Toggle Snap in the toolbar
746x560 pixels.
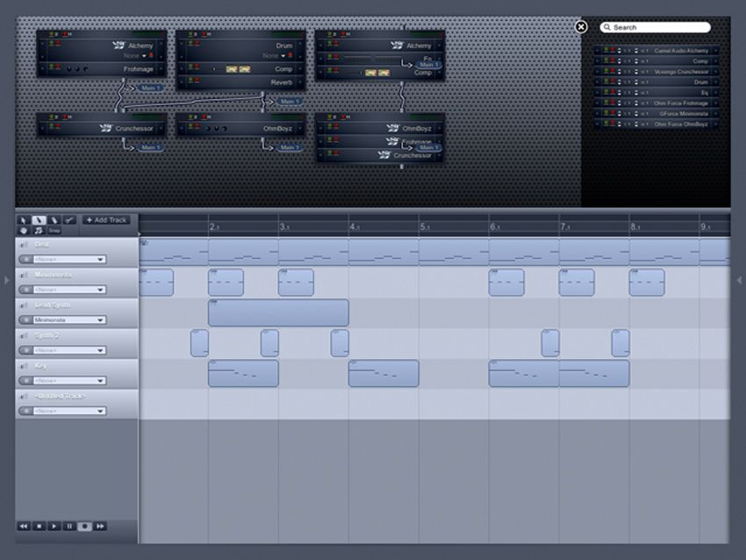coord(55,230)
